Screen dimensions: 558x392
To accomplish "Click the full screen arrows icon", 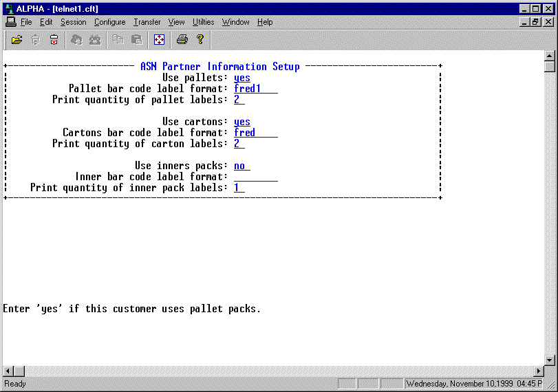I will tap(159, 40).
